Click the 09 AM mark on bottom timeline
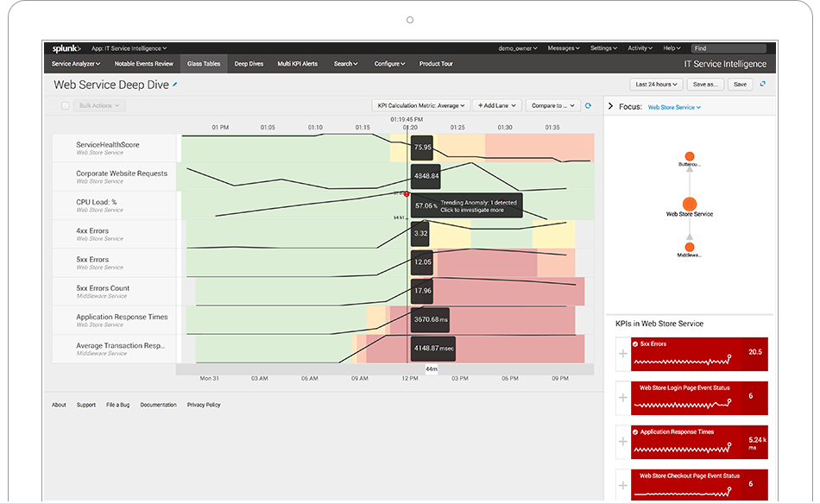 [360, 378]
